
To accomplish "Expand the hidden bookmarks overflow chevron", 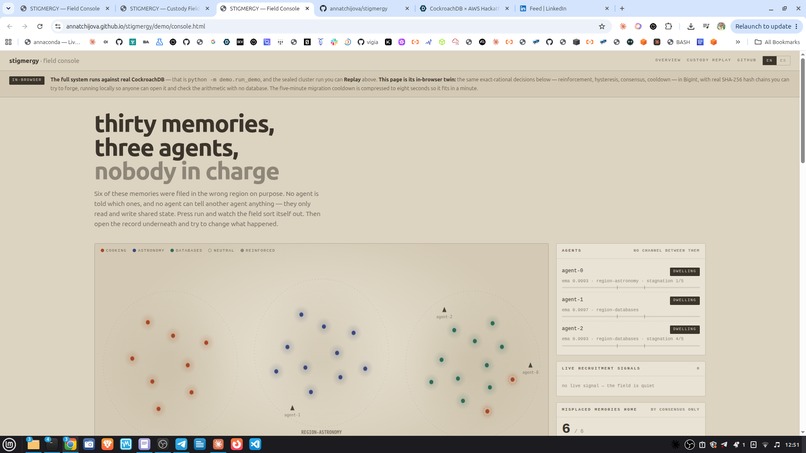I will click(x=738, y=42).
